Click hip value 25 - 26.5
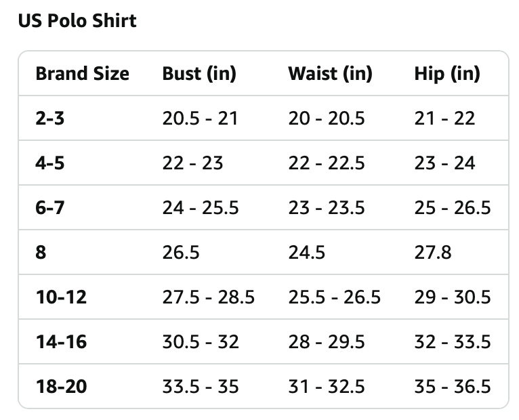This screenshot has height=420, width=519. [x=453, y=207]
